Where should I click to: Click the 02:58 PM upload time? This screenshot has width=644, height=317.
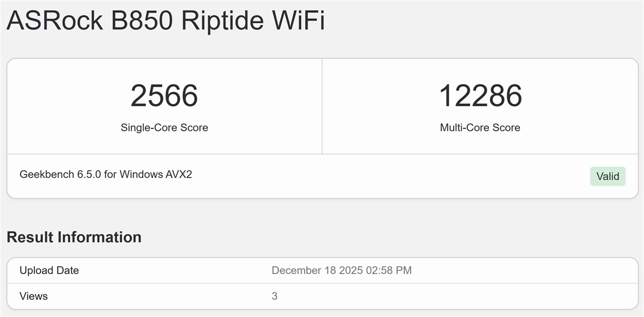click(389, 270)
